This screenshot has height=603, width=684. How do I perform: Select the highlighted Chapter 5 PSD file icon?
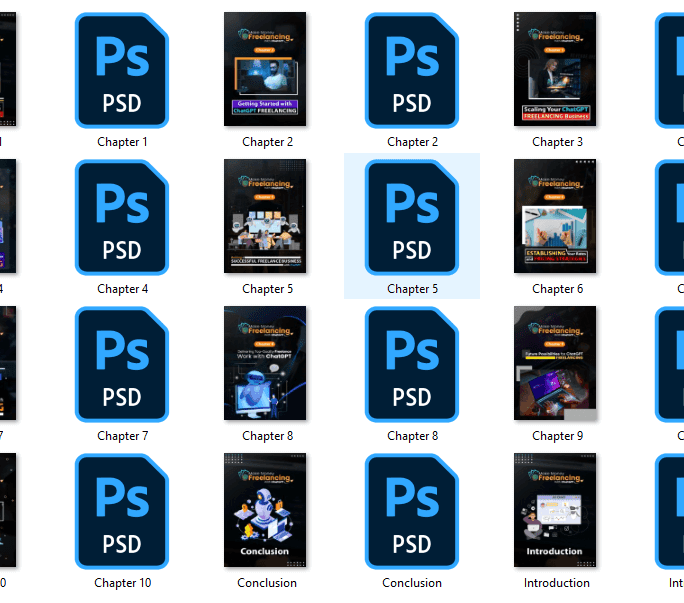coord(412,217)
